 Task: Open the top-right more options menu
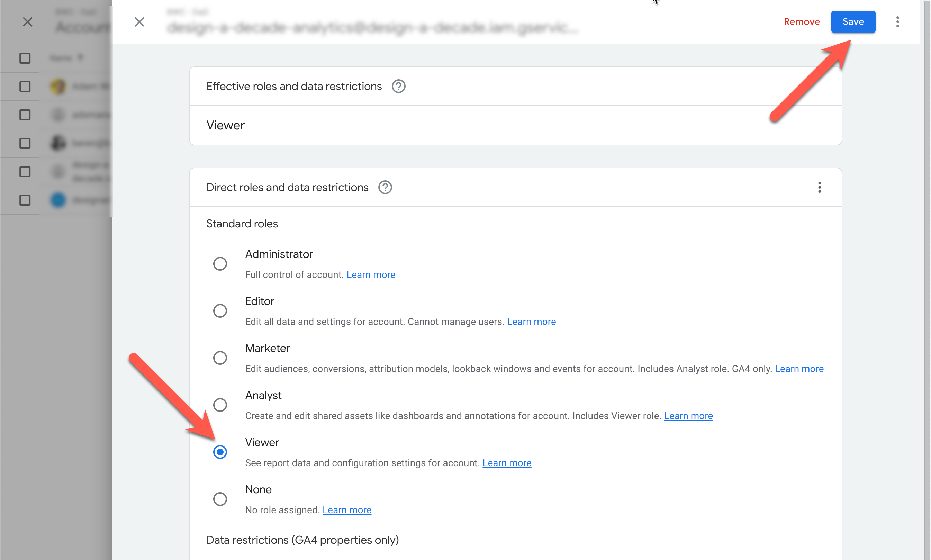(x=897, y=22)
